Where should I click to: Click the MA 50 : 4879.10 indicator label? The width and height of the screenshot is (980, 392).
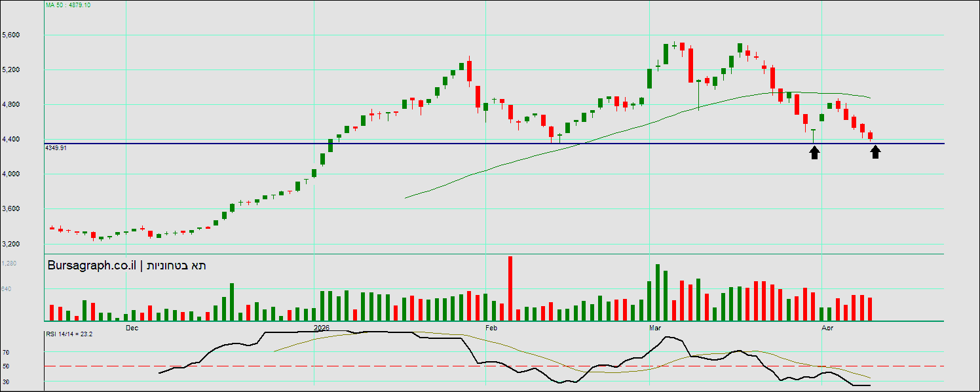[x=68, y=5]
